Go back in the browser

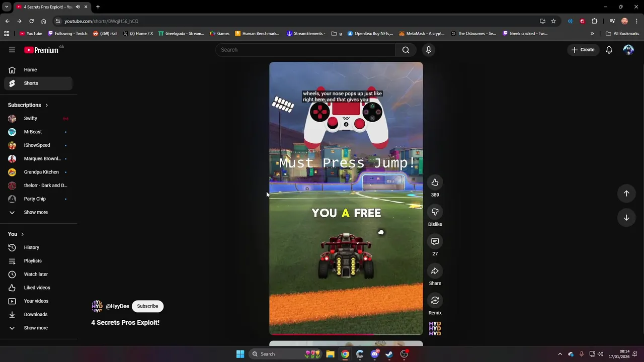click(x=7, y=21)
